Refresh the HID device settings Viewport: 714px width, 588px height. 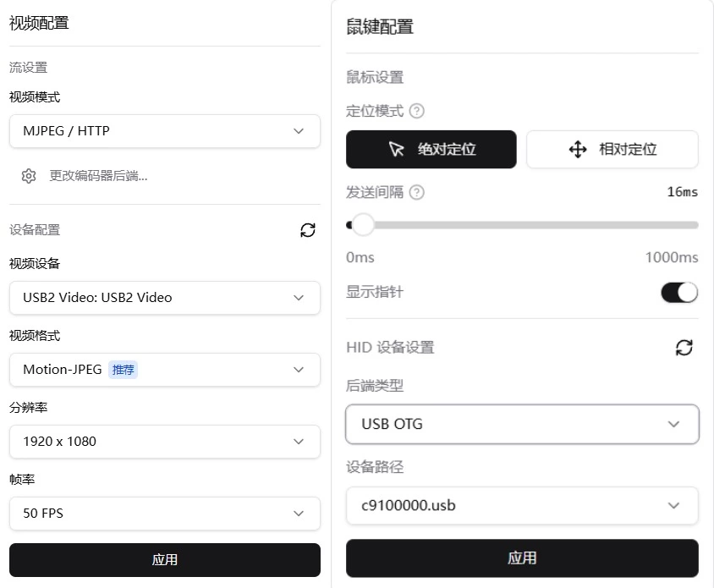click(684, 347)
